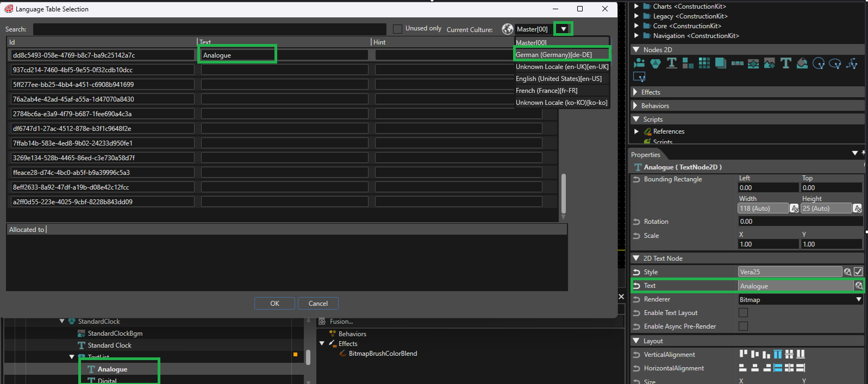This screenshot has height=384, width=868.
Task: Open language table lookup beside Text property
Action: pos(859,286)
